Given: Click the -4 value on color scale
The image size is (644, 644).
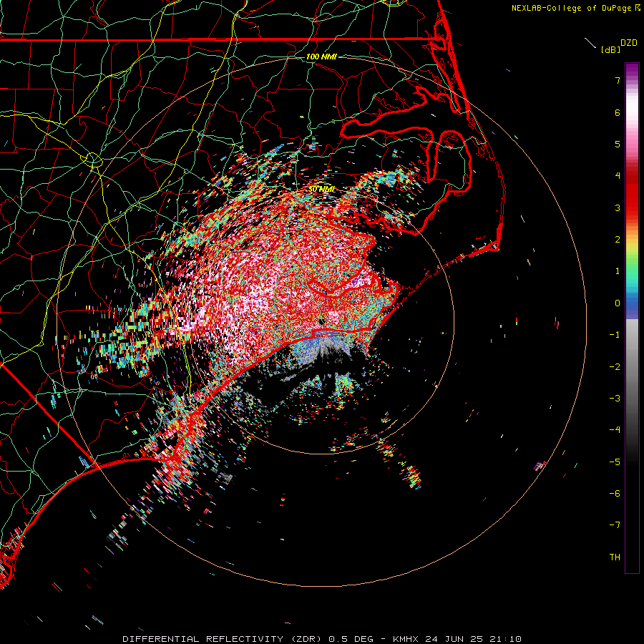Looking at the screenshot, I should (615, 430).
